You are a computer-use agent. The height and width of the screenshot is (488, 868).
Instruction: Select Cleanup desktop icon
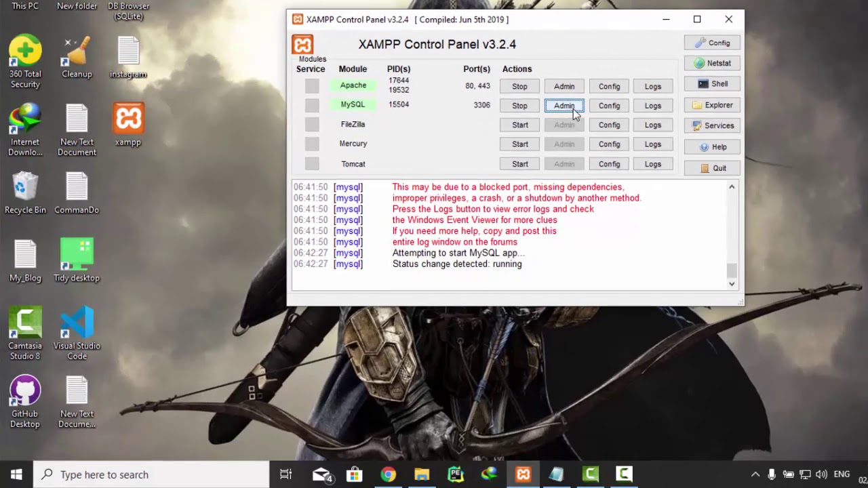click(77, 57)
